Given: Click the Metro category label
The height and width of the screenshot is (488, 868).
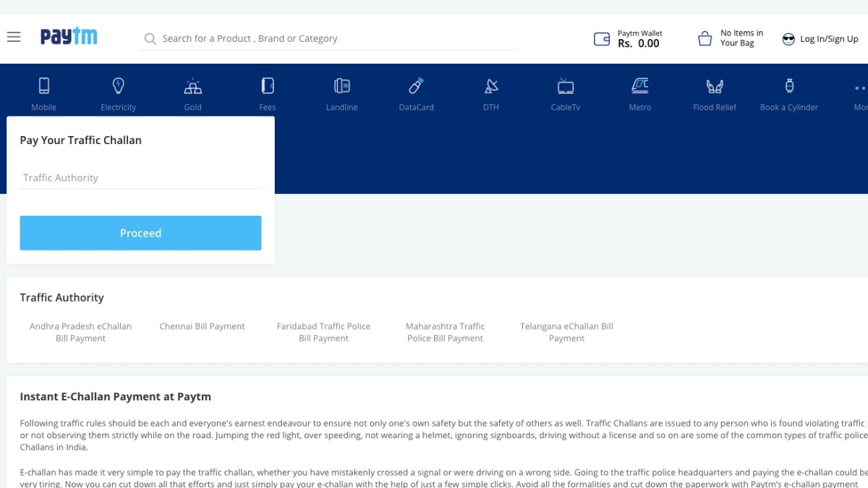Looking at the screenshot, I should pos(640,107).
